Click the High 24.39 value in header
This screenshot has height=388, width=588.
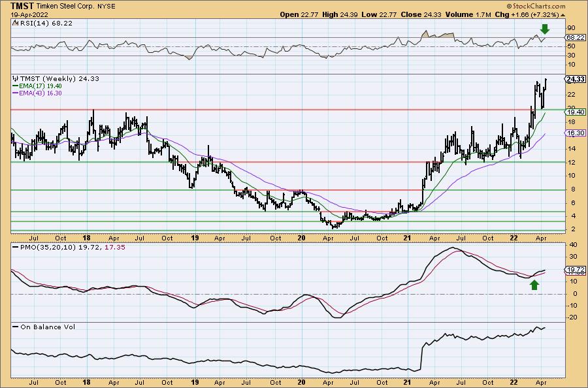[x=340, y=14]
